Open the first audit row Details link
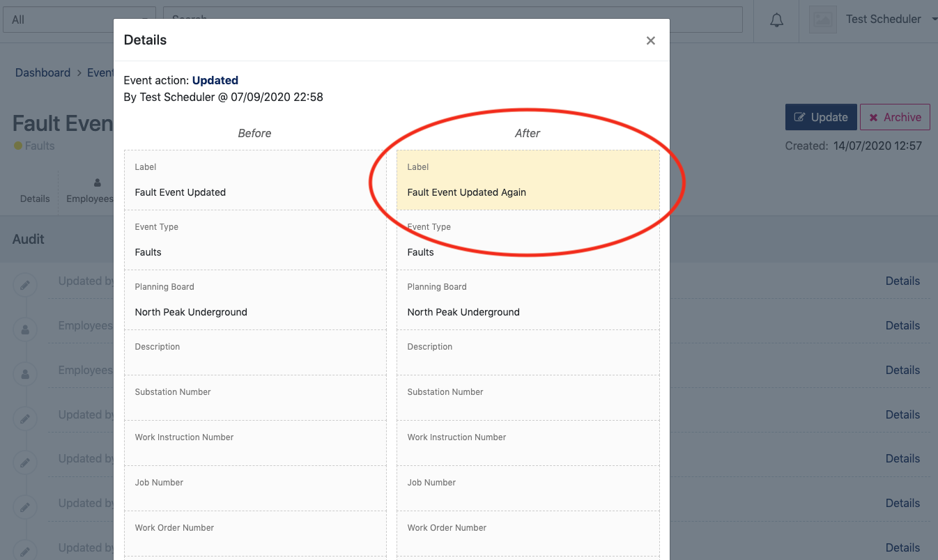Screen dimensions: 938x560 pos(902,281)
